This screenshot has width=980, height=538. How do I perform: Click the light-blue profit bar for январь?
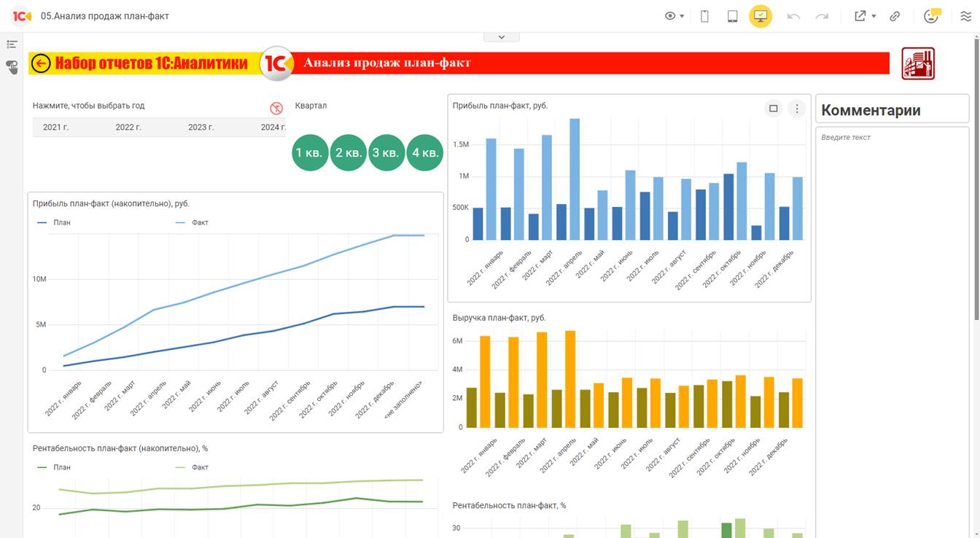(x=491, y=189)
